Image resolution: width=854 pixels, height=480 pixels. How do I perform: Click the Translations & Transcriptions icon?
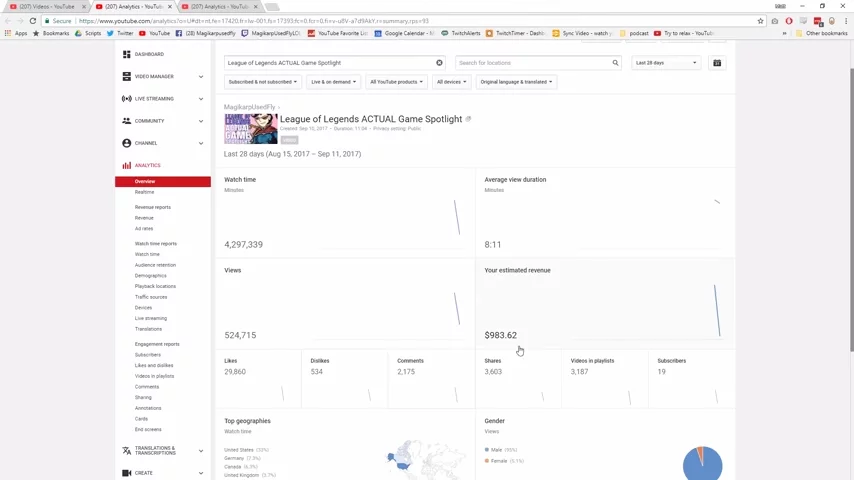(x=126, y=451)
